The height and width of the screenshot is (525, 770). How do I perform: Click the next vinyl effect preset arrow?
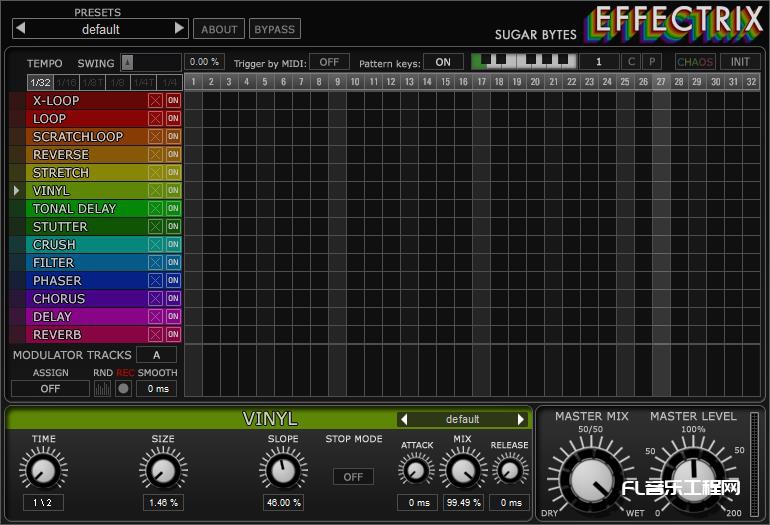point(521,419)
